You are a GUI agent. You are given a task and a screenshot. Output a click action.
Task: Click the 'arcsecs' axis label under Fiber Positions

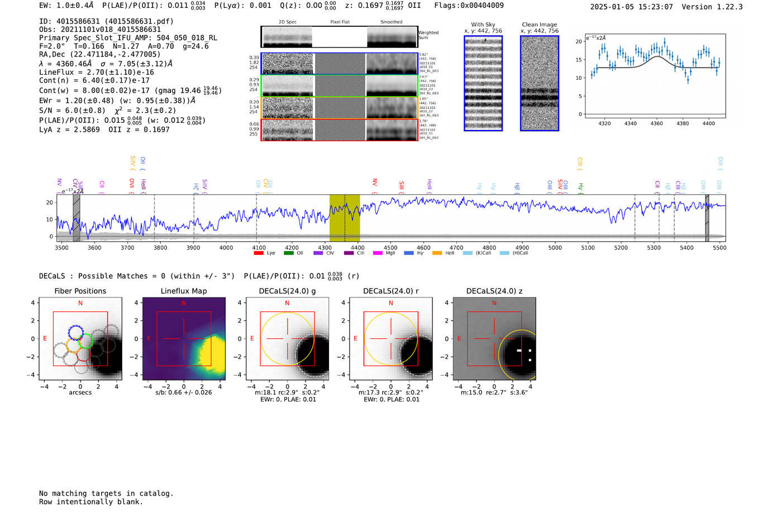[80, 392]
